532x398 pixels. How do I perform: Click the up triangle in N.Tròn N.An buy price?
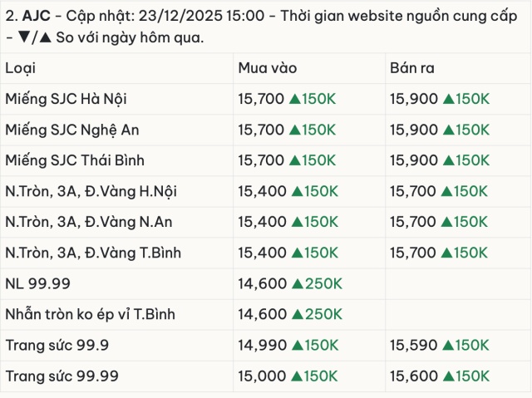point(295,223)
